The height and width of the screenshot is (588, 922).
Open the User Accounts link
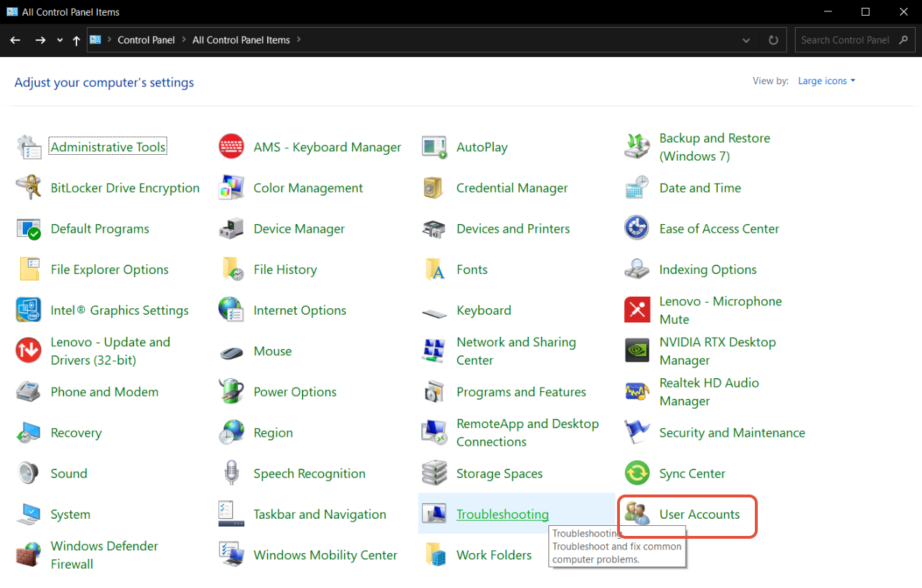699,514
